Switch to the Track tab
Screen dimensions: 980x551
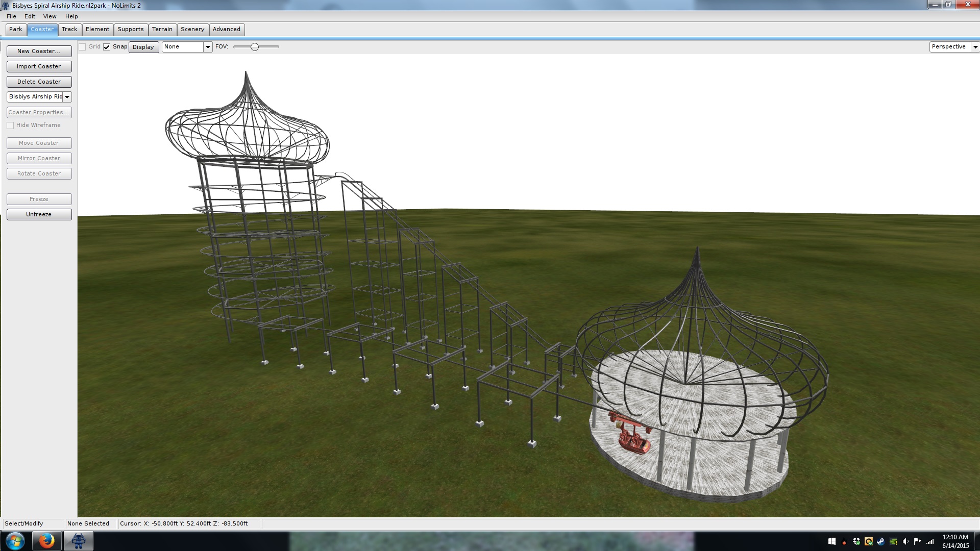click(x=69, y=29)
